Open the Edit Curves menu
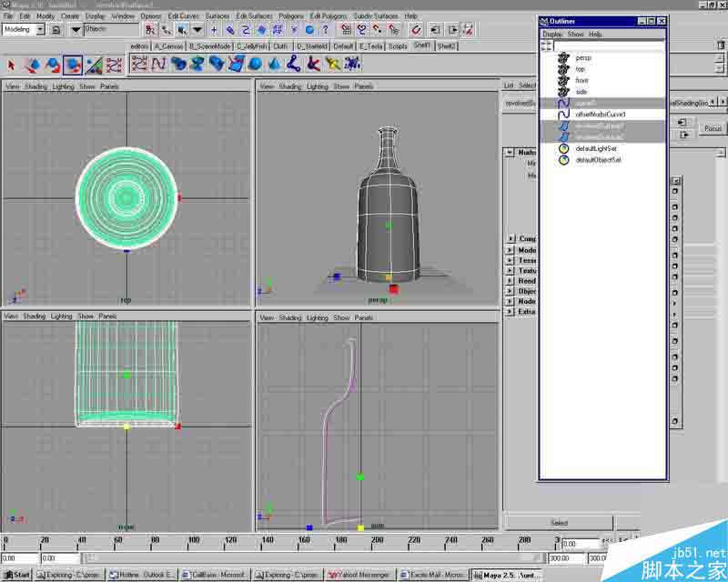This screenshot has height=582, width=728. point(184,16)
